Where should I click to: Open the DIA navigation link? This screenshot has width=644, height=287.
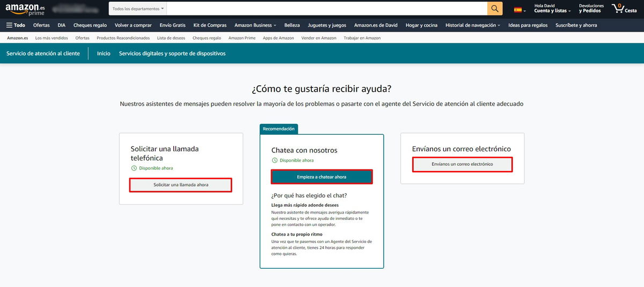point(62,25)
